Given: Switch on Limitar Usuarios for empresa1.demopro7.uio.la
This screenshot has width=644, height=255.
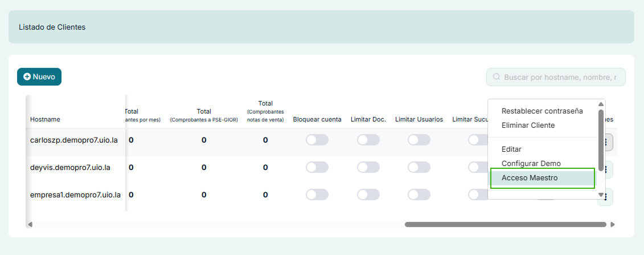Looking at the screenshot, I should [x=419, y=195].
